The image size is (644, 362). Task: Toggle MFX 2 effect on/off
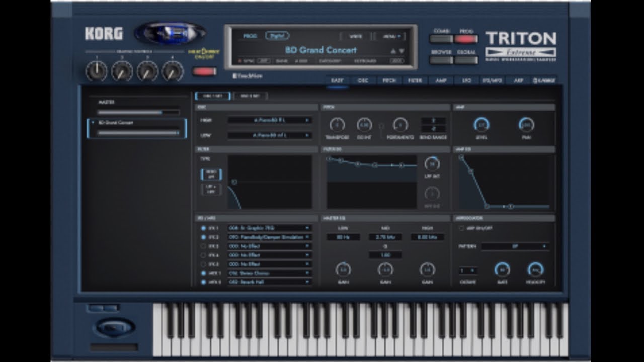203,282
